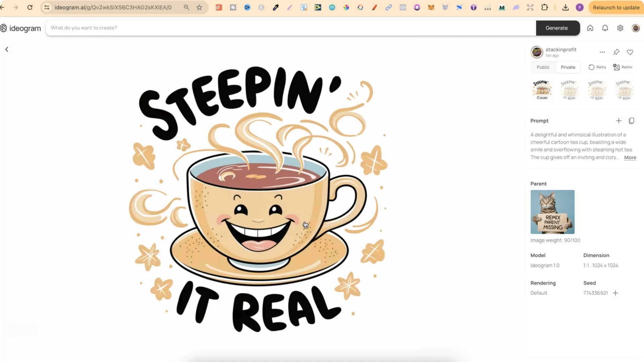Open stackinprofit profile avatar
This screenshot has width=644, height=362.
click(x=537, y=52)
